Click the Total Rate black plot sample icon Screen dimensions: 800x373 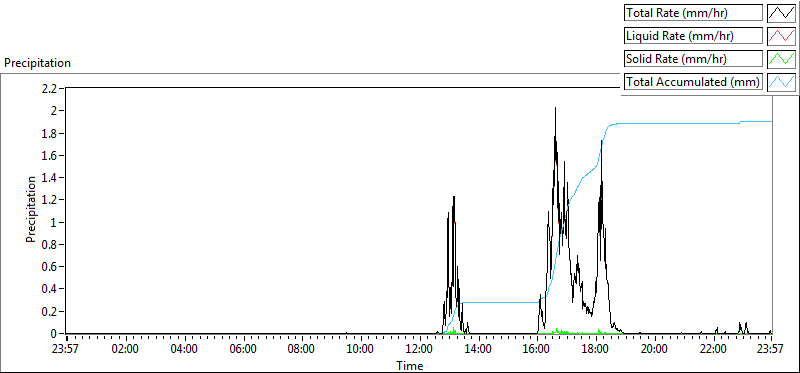782,13
